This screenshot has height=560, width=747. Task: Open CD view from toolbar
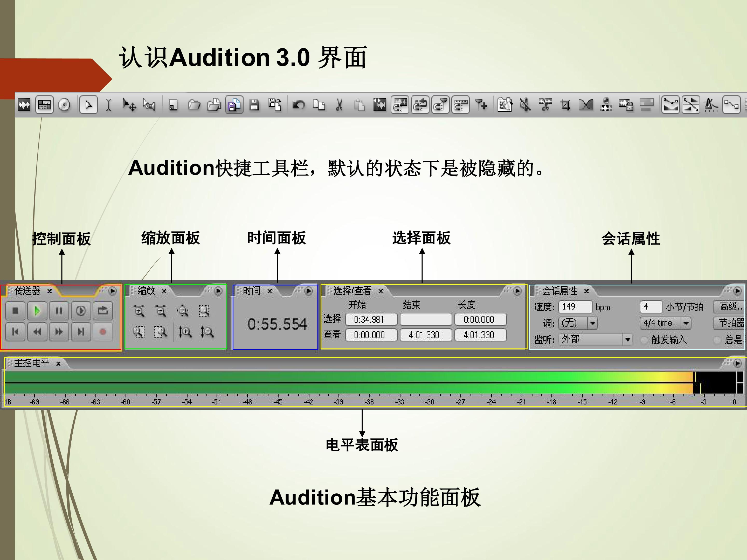click(64, 105)
